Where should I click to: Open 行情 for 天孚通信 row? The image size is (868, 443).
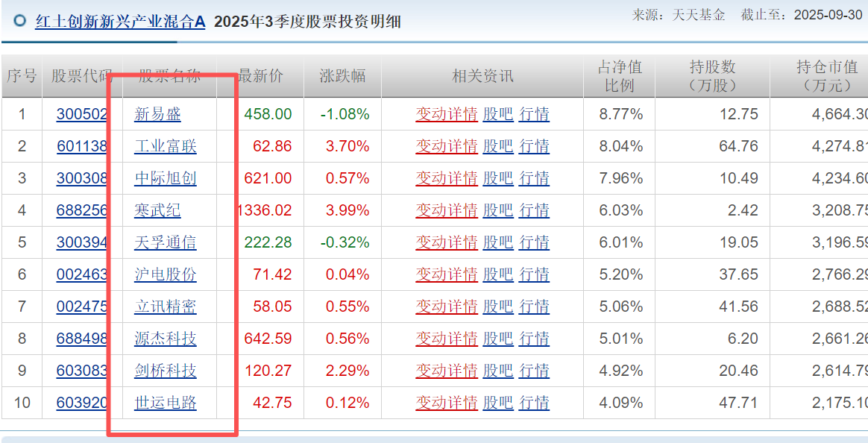click(534, 242)
